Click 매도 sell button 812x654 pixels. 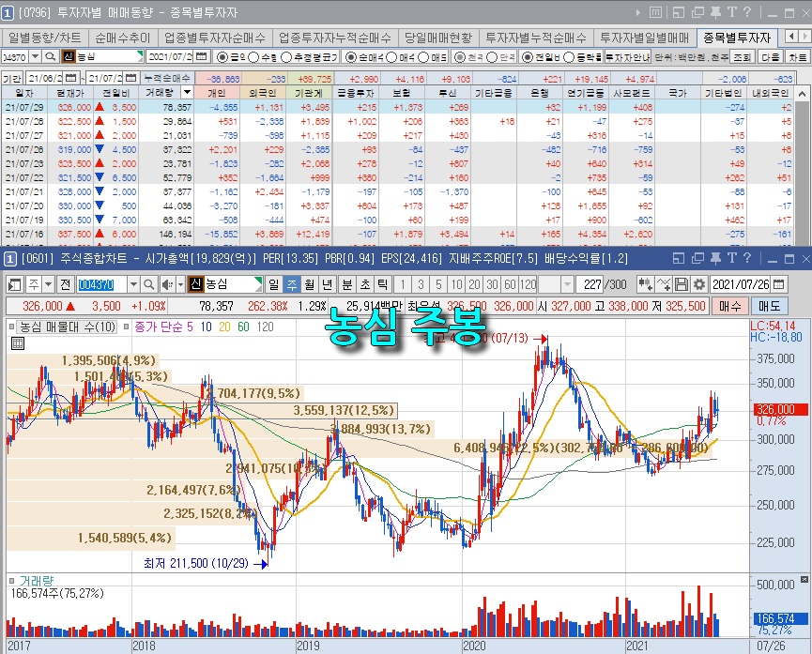(769, 306)
